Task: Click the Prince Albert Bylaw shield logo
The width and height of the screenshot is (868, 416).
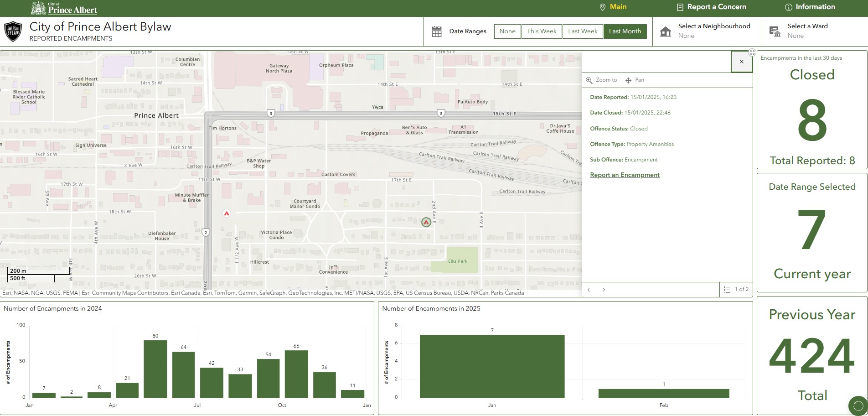Action: (x=13, y=31)
